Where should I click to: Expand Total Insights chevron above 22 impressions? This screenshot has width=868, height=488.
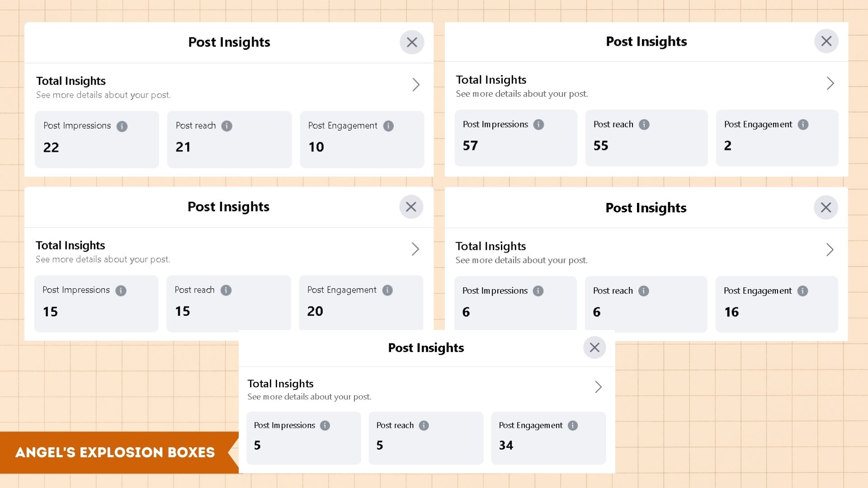416,84
